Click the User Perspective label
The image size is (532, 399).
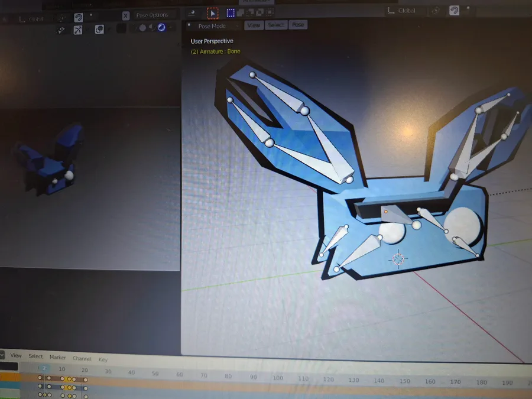[x=212, y=41]
